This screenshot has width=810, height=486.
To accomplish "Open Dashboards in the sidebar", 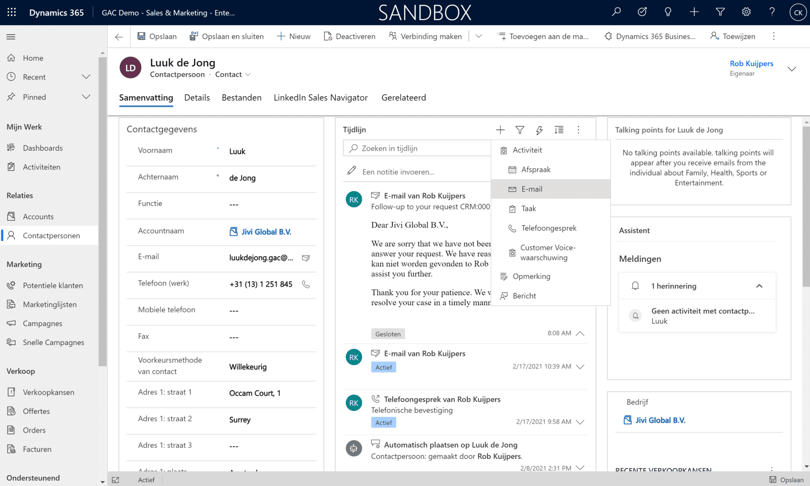I will tap(42, 148).
